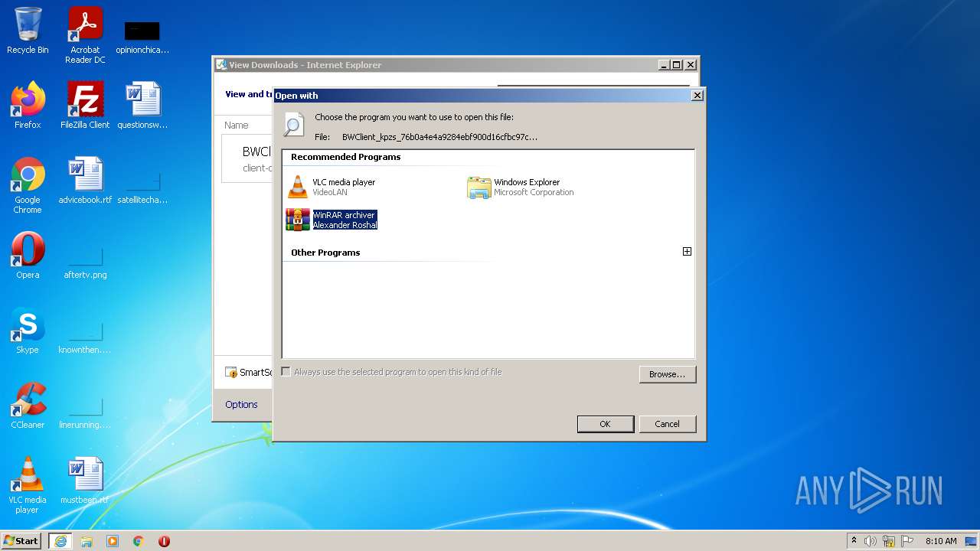Select questionsw... document on desktop
Screen dimensions: 980x551
coord(142,106)
